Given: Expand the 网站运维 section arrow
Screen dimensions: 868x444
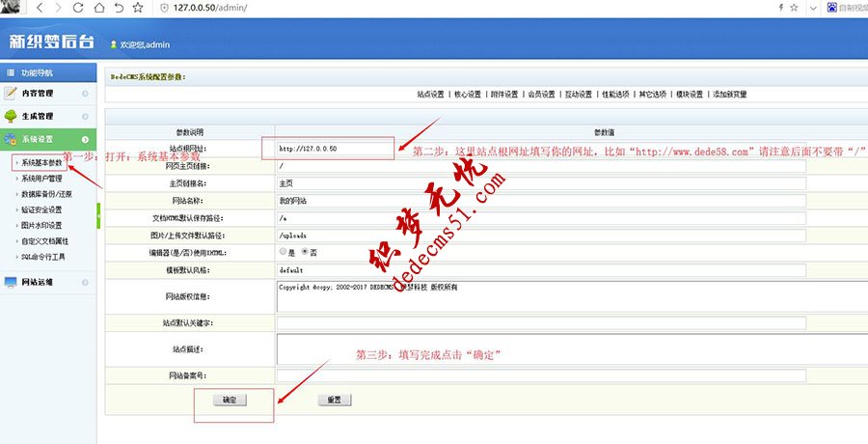Looking at the screenshot, I should coord(85,283).
